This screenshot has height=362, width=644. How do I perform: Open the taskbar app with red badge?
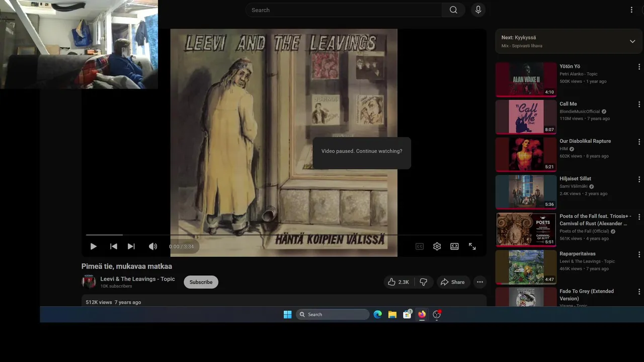point(437,315)
